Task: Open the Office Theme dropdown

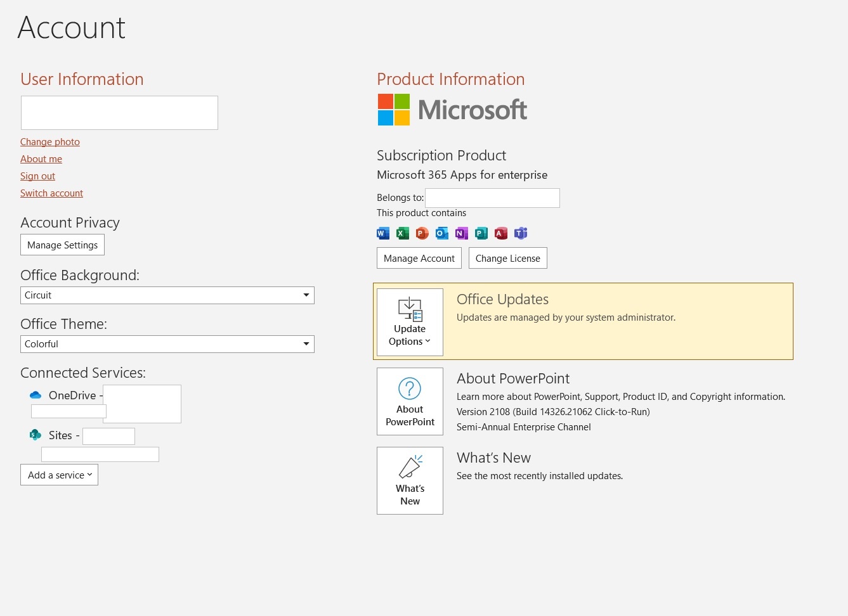Action: click(167, 344)
